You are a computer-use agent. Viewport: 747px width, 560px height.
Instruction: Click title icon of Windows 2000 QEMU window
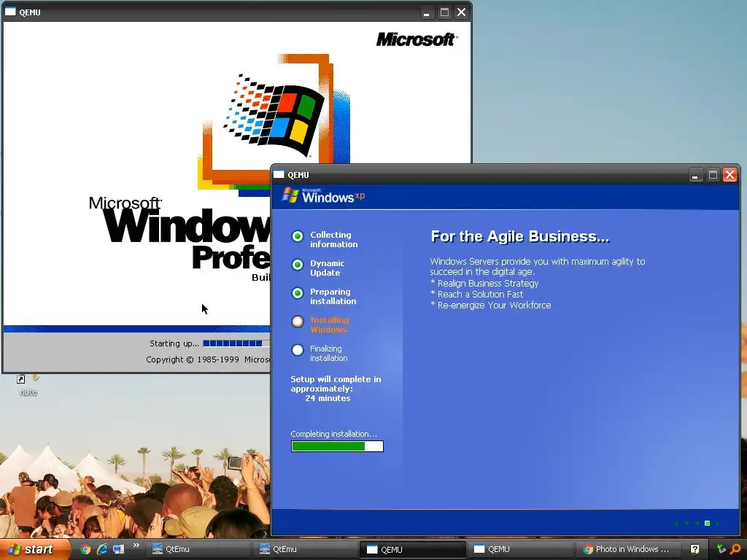click(x=10, y=12)
